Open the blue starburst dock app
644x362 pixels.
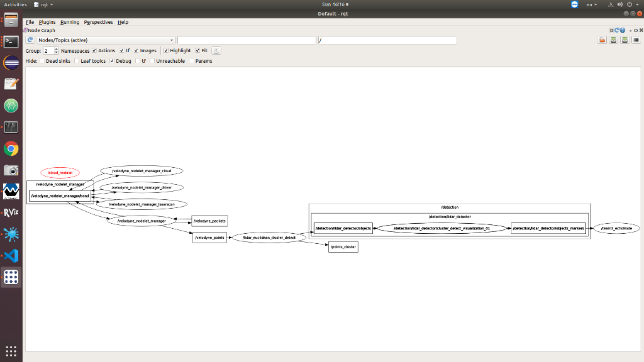[11, 234]
